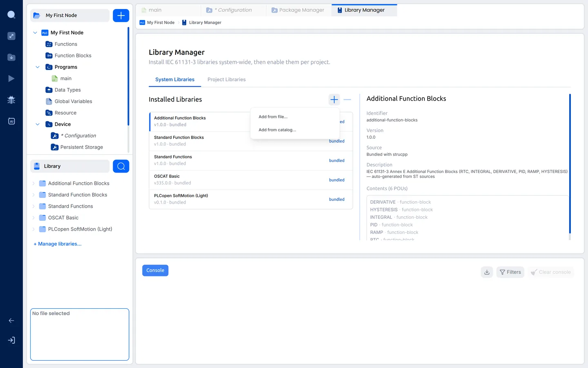The image size is (588, 368).
Task: Click the minus remove library icon
Action: point(347,99)
